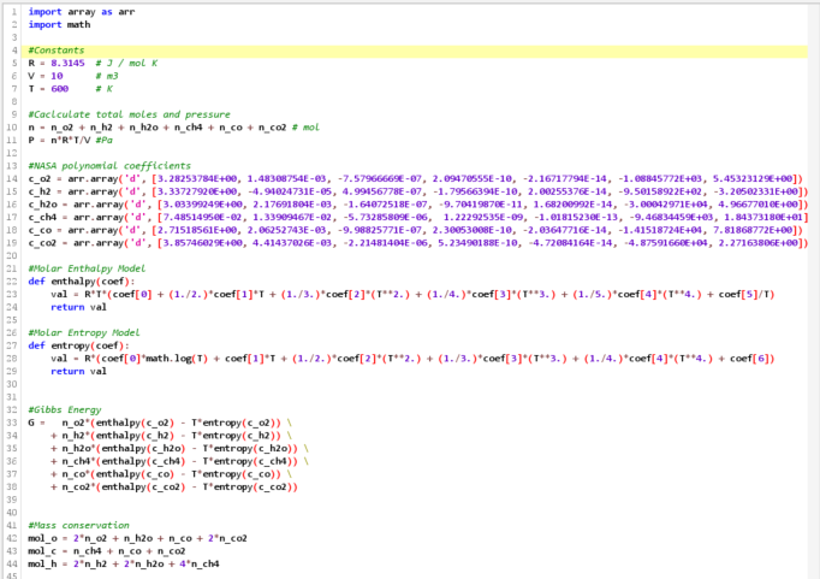Click line number 44 in the gutter
Viewport: 820px width, 580px height.
point(15,563)
